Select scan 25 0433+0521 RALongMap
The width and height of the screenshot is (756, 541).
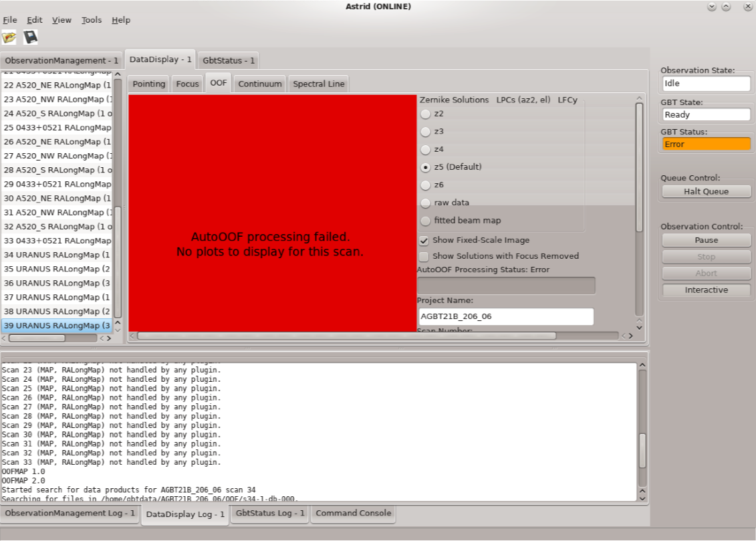pos(57,127)
